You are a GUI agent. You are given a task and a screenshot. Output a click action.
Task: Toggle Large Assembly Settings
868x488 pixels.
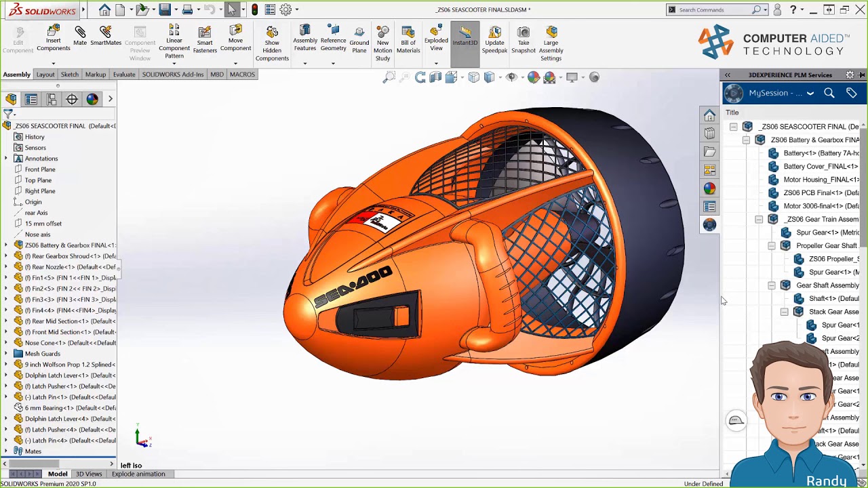click(551, 44)
